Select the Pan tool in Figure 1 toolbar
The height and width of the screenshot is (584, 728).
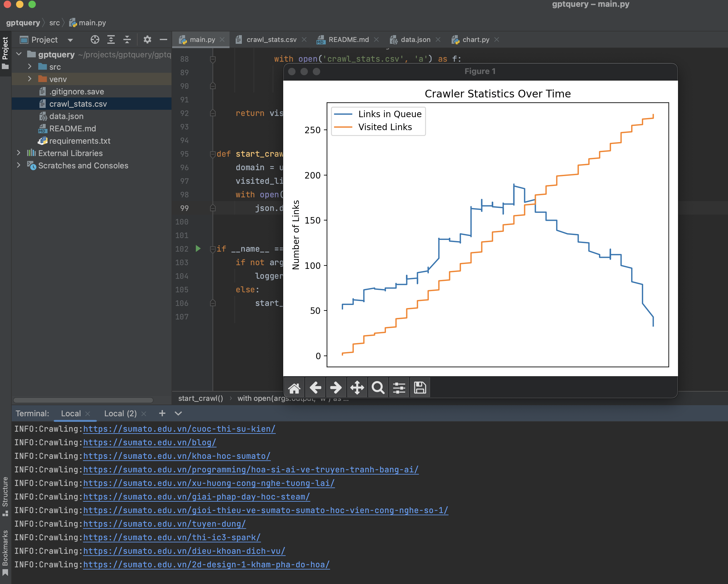click(357, 388)
